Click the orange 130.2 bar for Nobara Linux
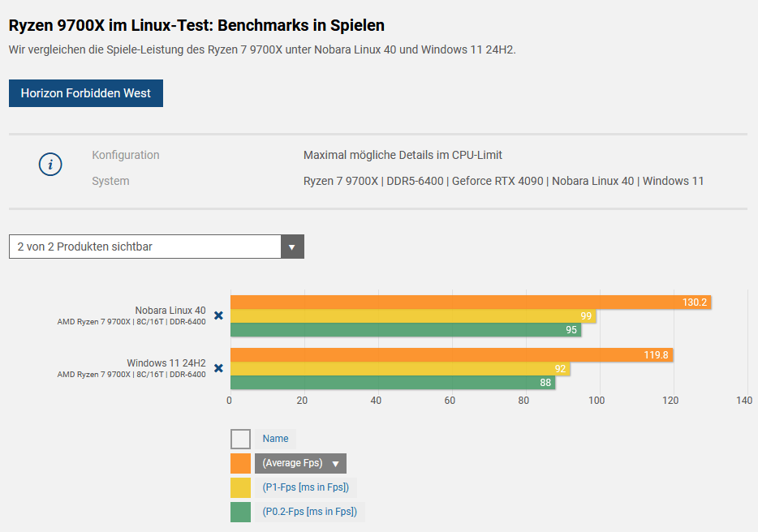Image resolution: width=758 pixels, height=532 pixels. tap(471, 302)
